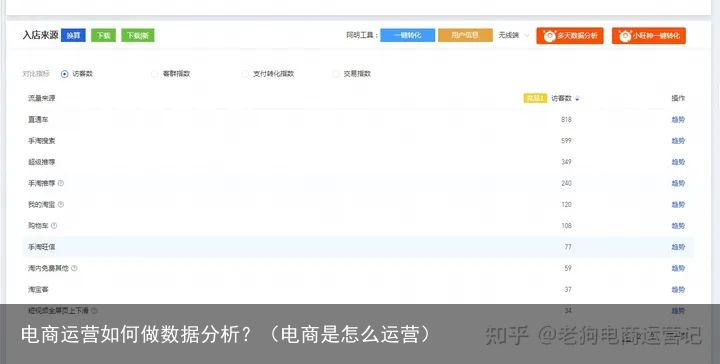The height and width of the screenshot is (364, 720).
Task: Open help icon next to 手淘推荐
Action: (61, 183)
